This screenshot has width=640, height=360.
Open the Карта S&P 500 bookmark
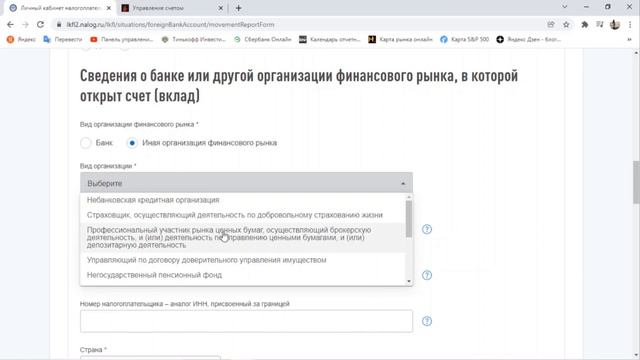[x=464, y=40]
